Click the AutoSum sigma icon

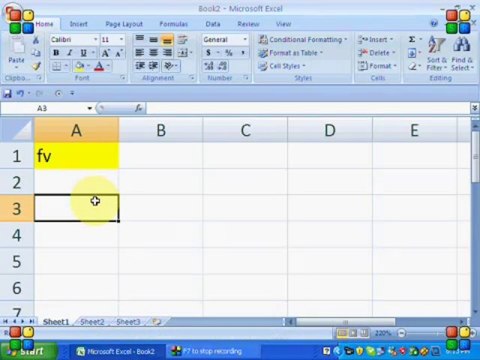(x=412, y=39)
